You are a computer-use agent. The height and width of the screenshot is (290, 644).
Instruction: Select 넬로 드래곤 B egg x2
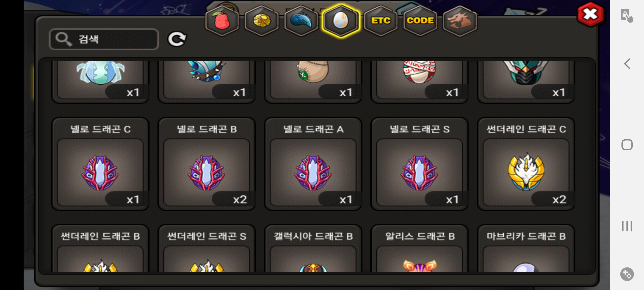[x=207, y=164]
